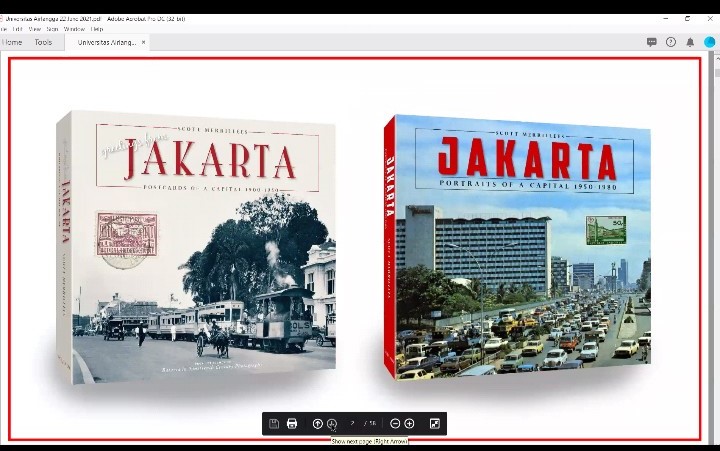The image size is (720, 451).
Task: Zoom out using the minus icon
Action: tap(395, 424)
